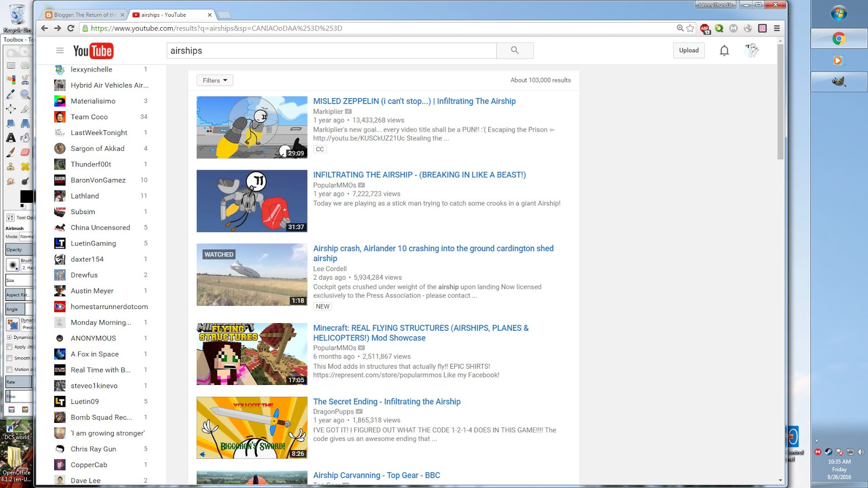Open a new Chrome tab
This screenshot has width=868, height=488.
(x=224, y=15)
